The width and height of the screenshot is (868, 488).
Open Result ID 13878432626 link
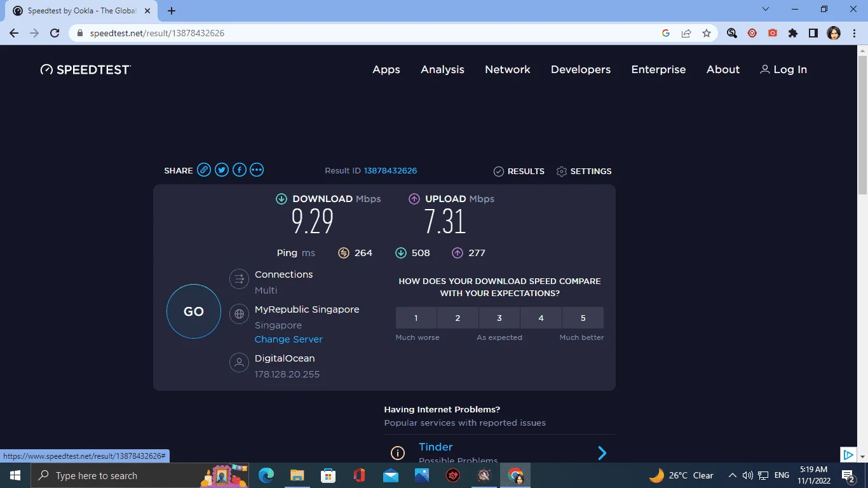click(x=390, y=171)
